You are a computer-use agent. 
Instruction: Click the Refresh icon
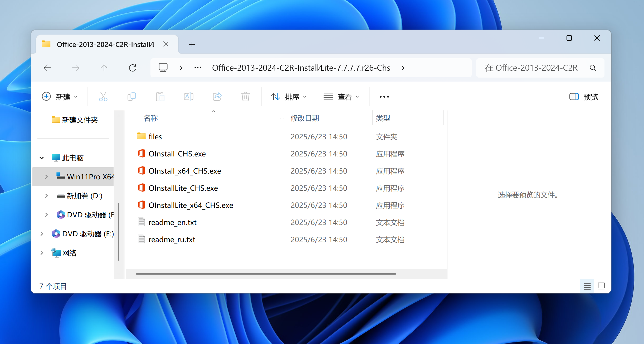(x=133, y=68)
